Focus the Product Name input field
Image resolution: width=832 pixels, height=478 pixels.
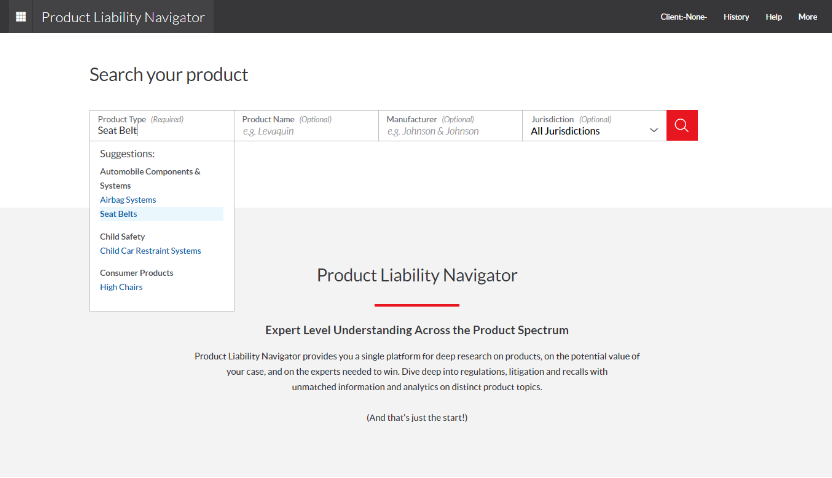[306, 126]
